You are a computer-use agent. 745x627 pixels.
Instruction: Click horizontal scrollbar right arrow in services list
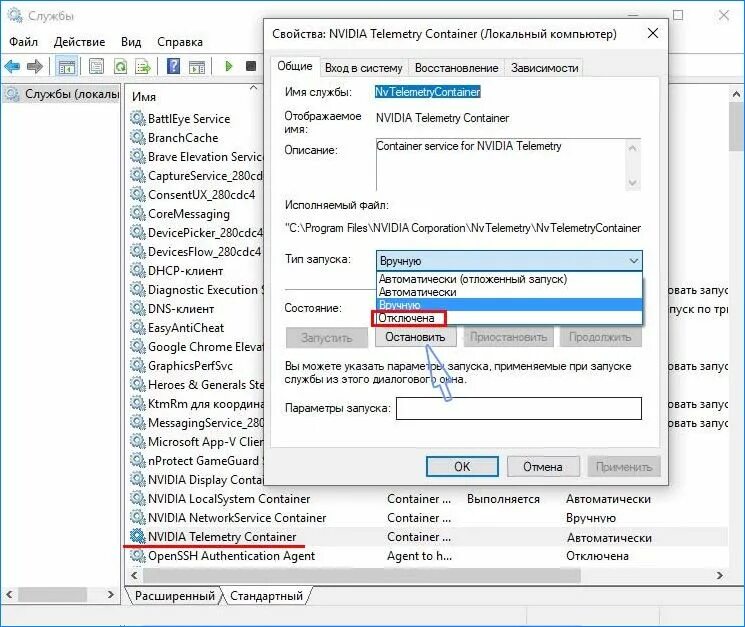[x=719, y=576]
